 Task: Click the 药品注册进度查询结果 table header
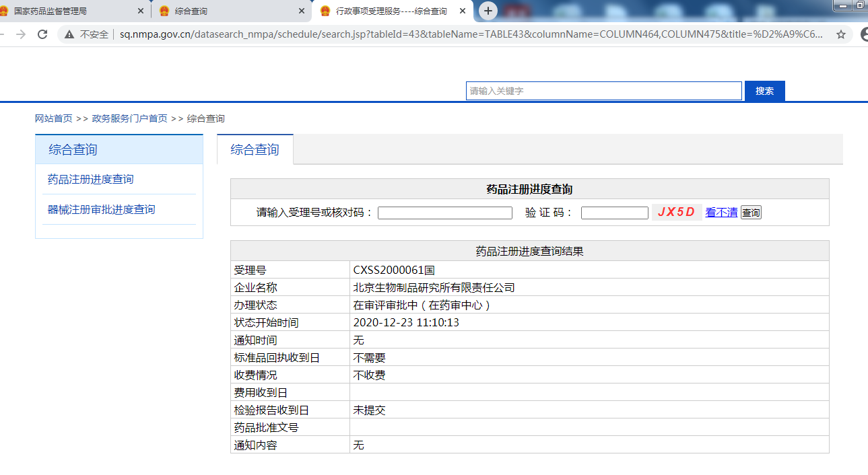pos(529,251)
